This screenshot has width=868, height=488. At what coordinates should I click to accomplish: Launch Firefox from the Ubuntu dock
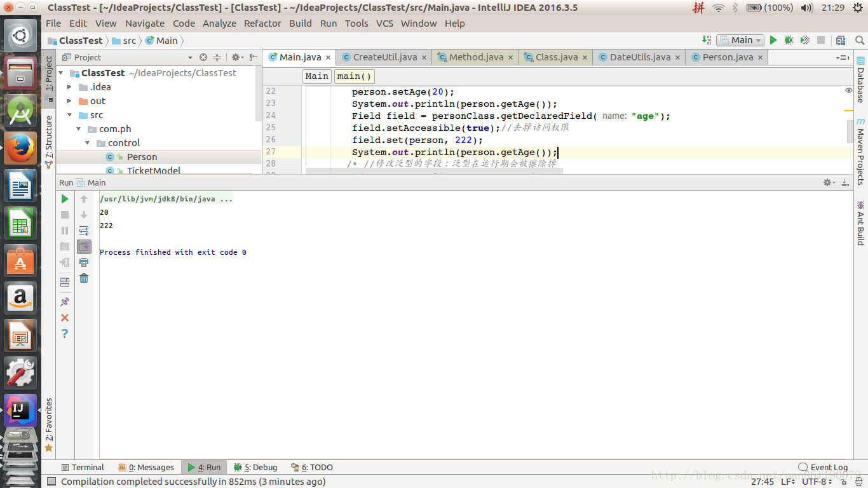[x=20, y=148]
